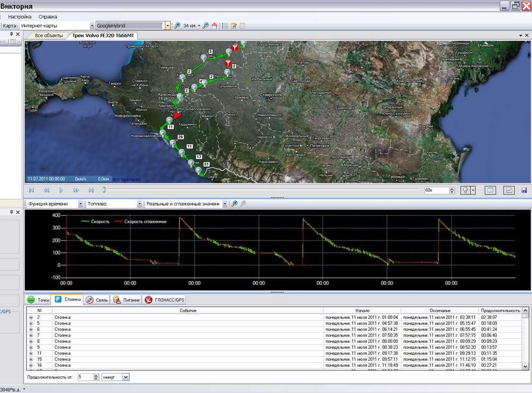532x393 pixels.
Task: Click the map zoom-in magnifier icon
Action: pos(177,26)
